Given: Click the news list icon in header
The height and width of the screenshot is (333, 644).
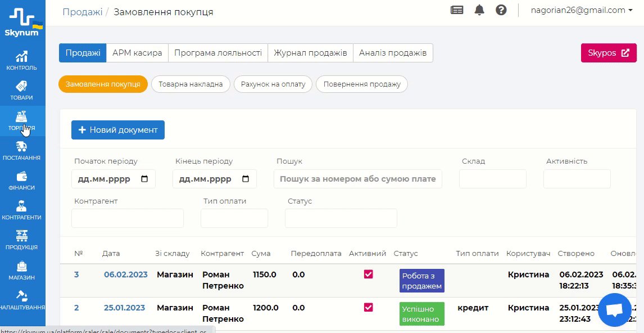Looking at the screenshot, I should (457, 10).
